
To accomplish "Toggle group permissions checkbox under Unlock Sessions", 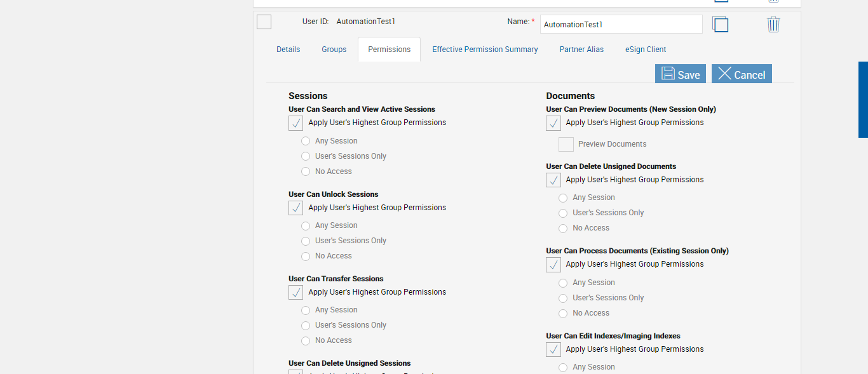I will (295, 208).
